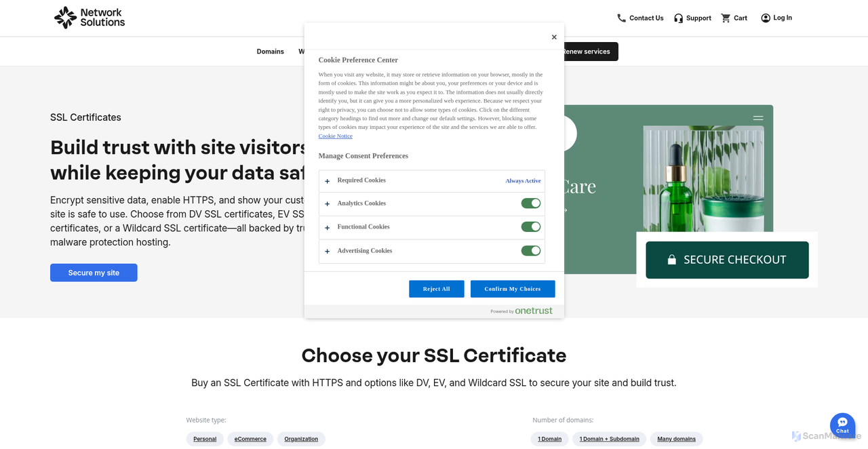Disable Advertising Cookies toggle
868x449 pixels.
pos(531,250)
